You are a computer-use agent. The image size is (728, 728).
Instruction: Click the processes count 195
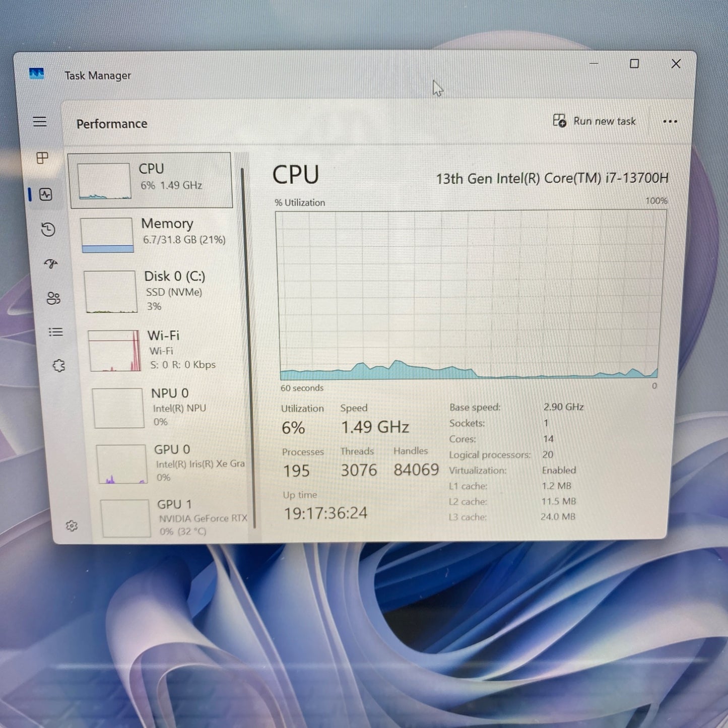pos(296,471)
